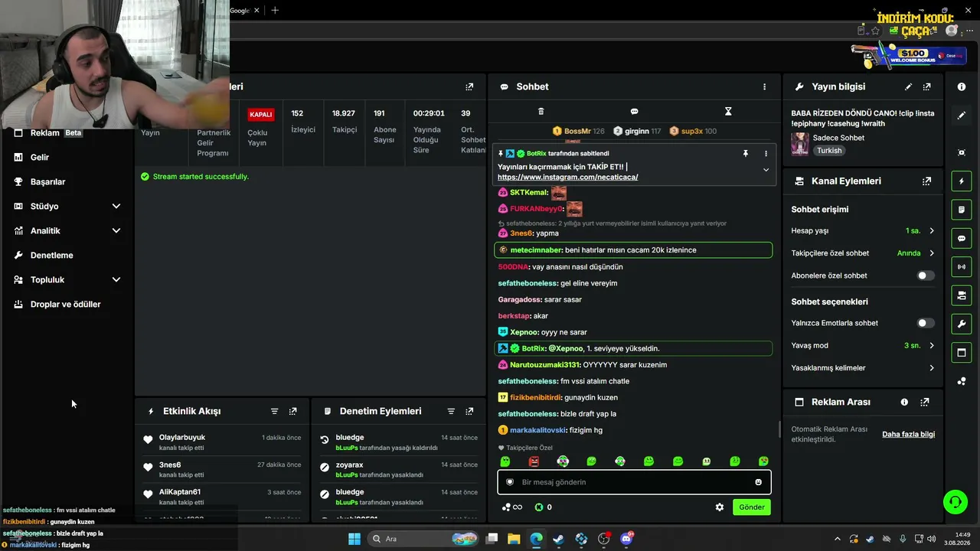Filter the Denetim Eylemleri list
The height and width of the screenshot is (551, 980).
tap(451, 411)
